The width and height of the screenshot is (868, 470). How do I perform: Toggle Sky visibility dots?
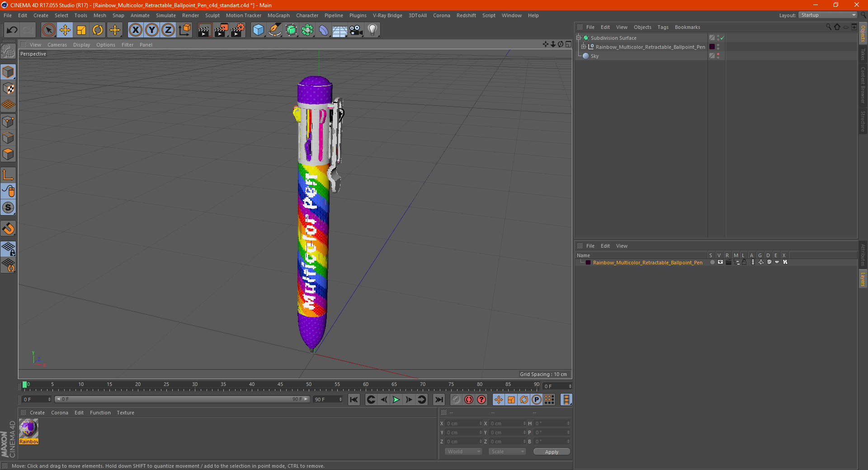tap(718, 56)
